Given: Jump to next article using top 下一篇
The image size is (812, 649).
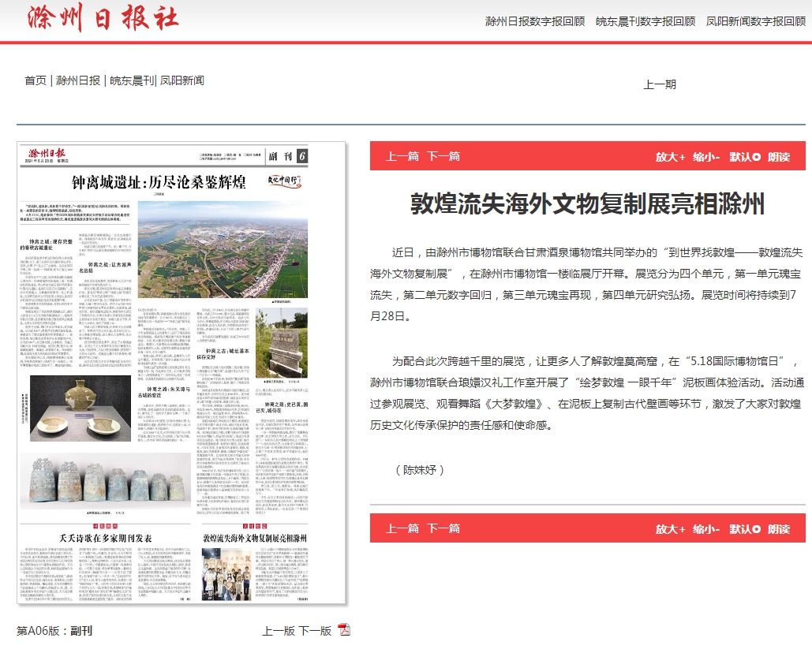Looking at the screenshot, I should (443, 156).
